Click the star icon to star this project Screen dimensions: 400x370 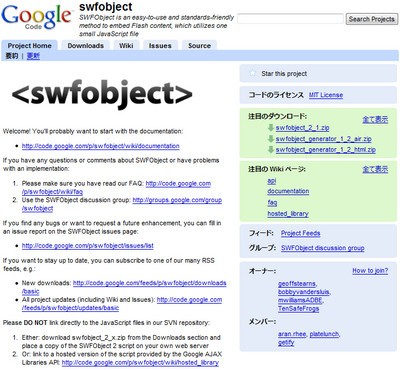point(253,73)
